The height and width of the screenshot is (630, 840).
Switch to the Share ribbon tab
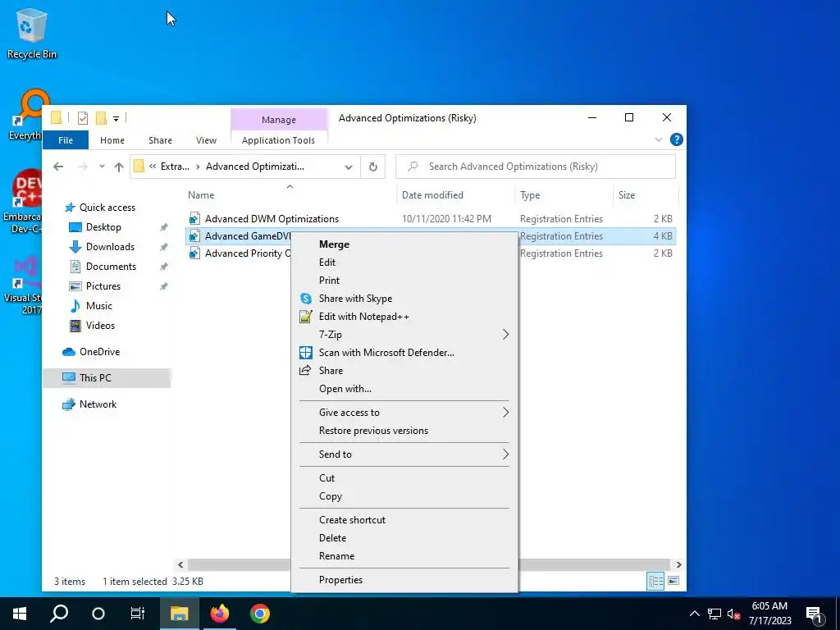[160, 140]
